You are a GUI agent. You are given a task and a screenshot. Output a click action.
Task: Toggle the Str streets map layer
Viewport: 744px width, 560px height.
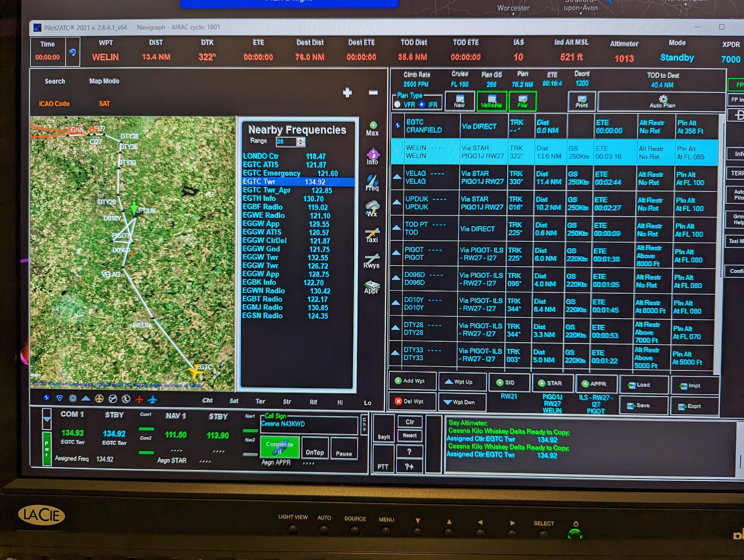pos(287,402)
